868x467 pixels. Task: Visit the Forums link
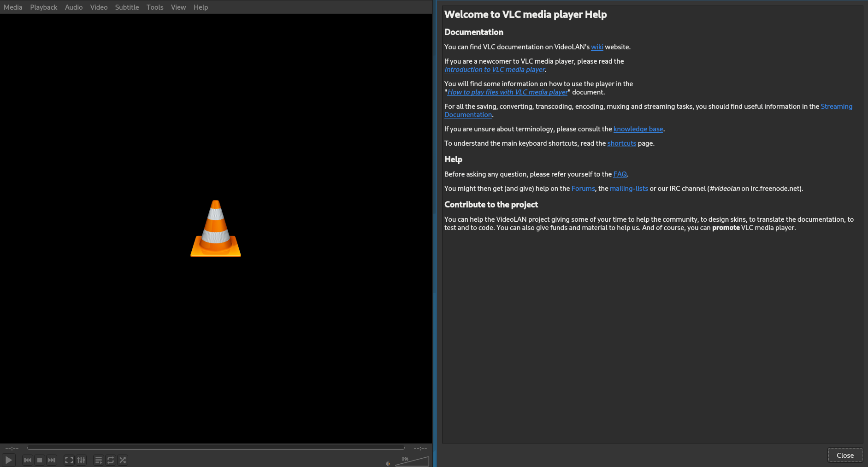pyautogui.click(x=583, y=189)
